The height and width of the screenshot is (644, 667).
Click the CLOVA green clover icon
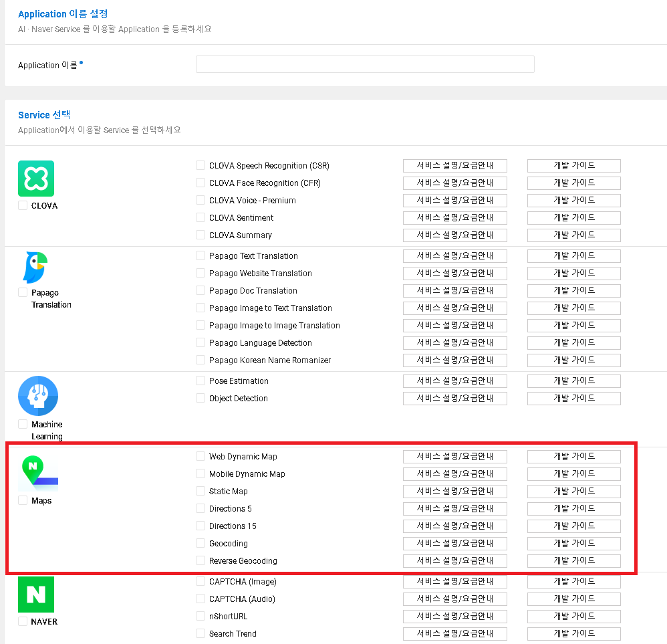pyautogui.click(x=36, y=179)
